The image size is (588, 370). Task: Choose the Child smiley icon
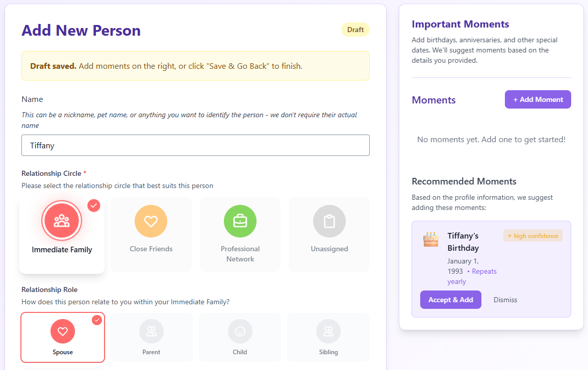tap(240, 331)
